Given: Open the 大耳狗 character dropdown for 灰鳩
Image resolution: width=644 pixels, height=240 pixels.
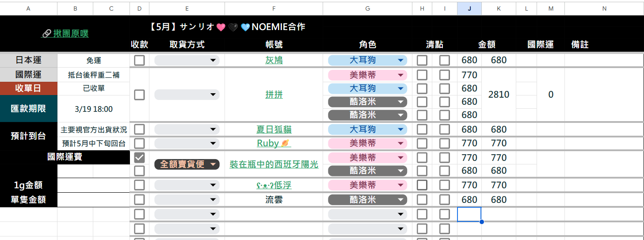Looking at the screenshot, I should (367, 60).
